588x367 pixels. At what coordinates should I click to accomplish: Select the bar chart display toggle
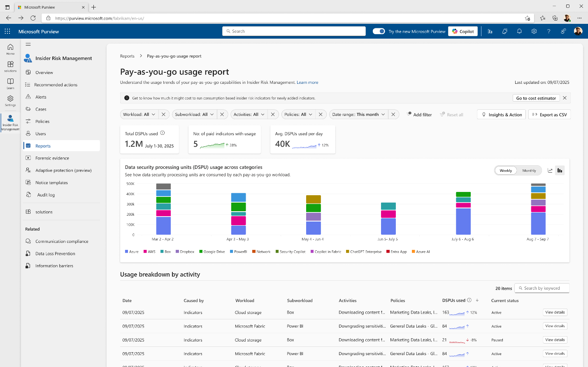point(560,170)
